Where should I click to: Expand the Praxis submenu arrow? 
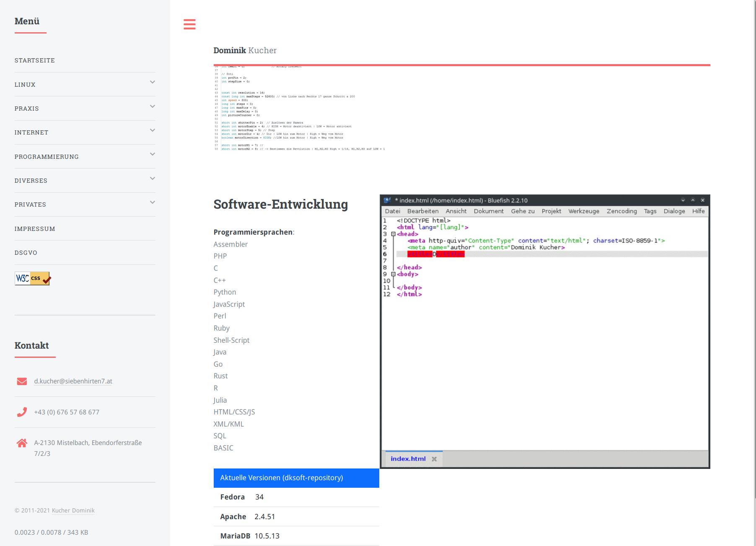point(153,106)
